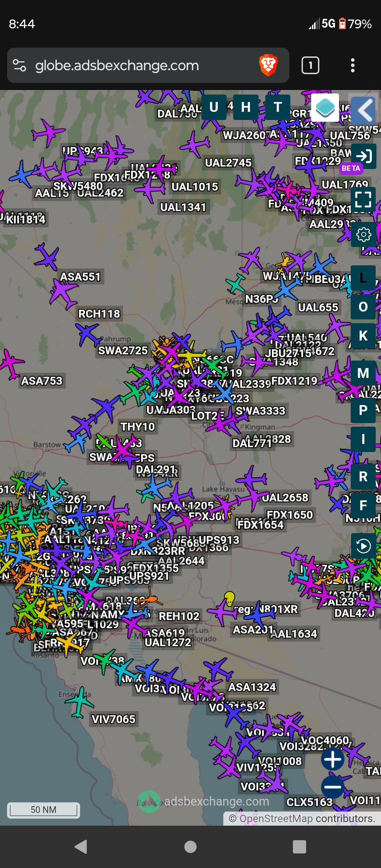Toggle the T button
This screenshot has width=381, height=868.
[278, 107]
